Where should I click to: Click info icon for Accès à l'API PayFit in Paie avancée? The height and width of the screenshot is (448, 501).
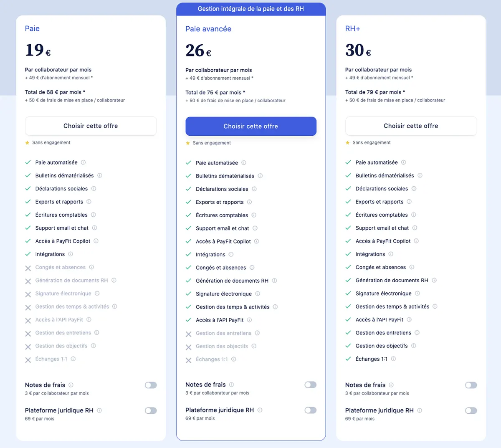click(x=249, y=320)
